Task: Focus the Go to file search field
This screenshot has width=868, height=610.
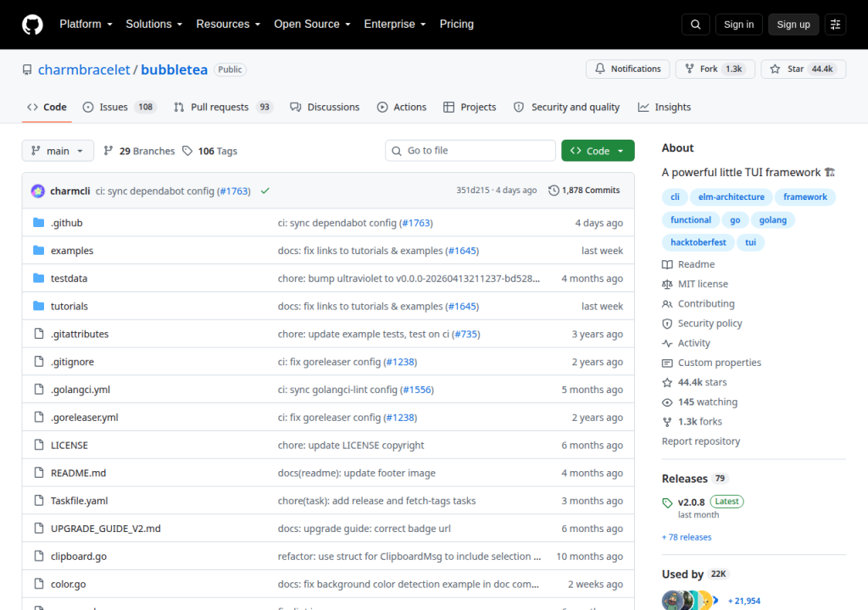Action: click(470, 151)
